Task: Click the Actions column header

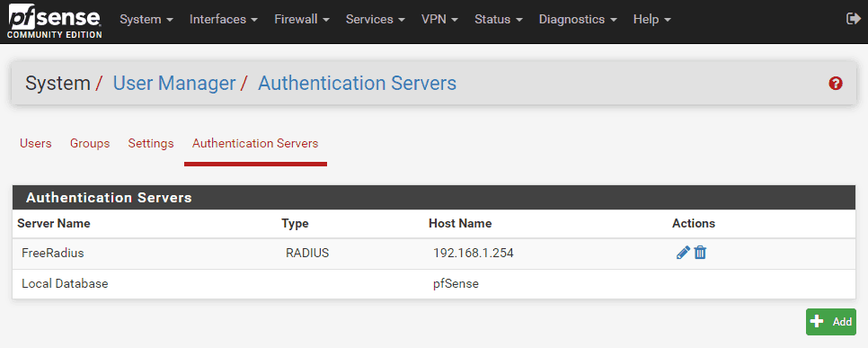Action: 694,224
